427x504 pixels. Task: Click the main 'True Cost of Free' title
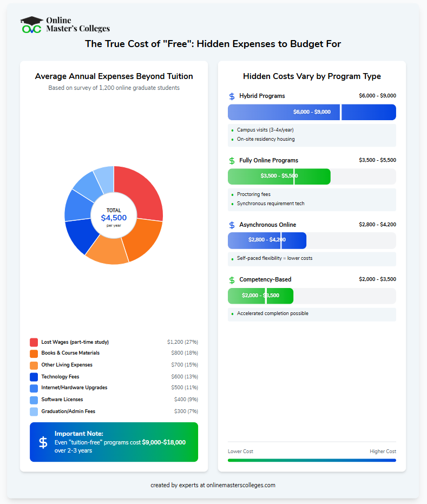click(x=213, y=44)
